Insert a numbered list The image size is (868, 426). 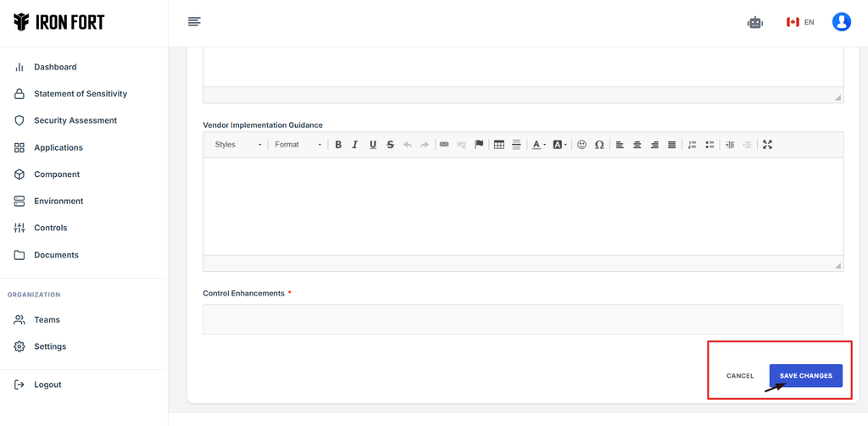[x=693, y=145]
